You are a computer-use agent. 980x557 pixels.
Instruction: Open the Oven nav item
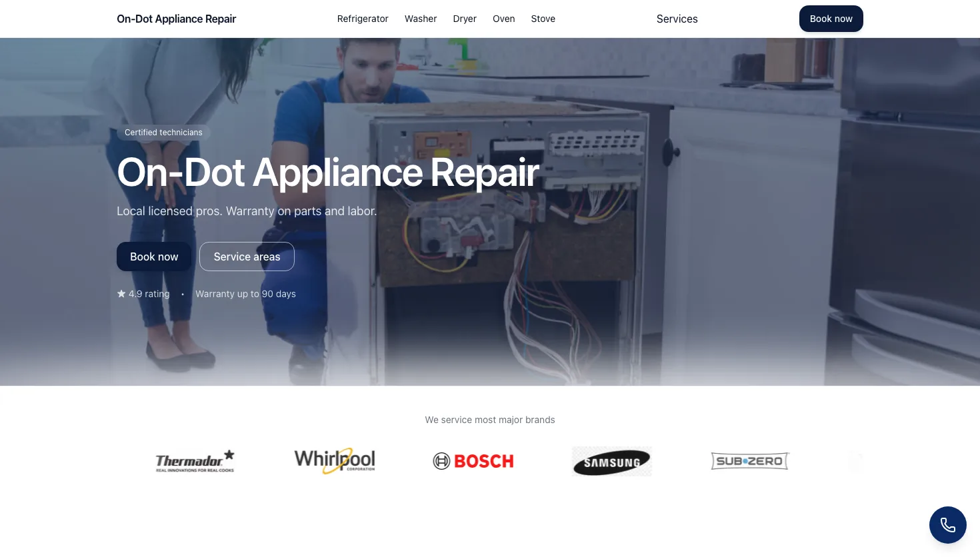pyautogui.click(x=504, y=19)
